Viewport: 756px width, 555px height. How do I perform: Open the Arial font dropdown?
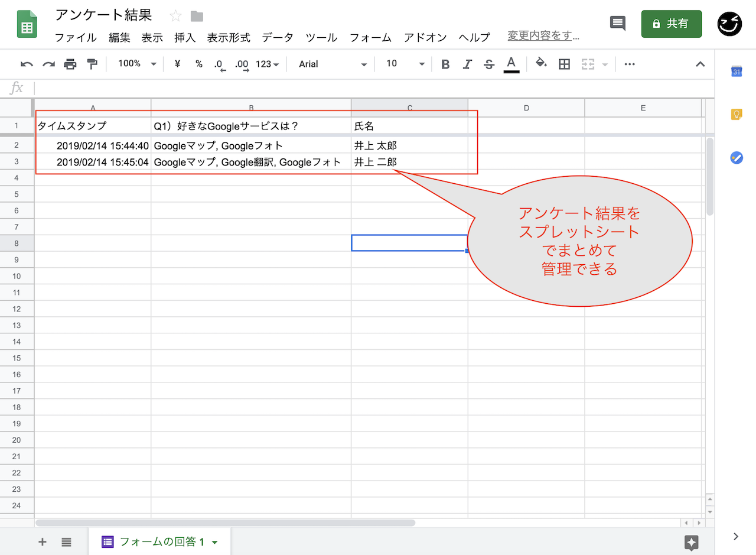pyautogui.click(x=333, y=64)
